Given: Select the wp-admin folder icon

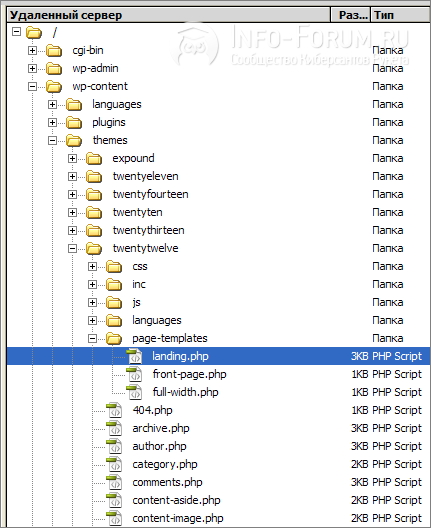Looking at the screenshot, I should [54, 68].
